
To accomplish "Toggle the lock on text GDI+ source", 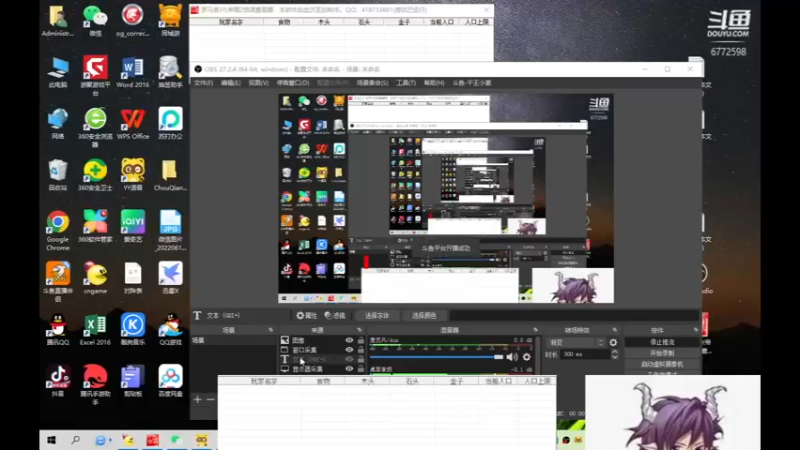I will pyautogui.click(x=361, y=359).
